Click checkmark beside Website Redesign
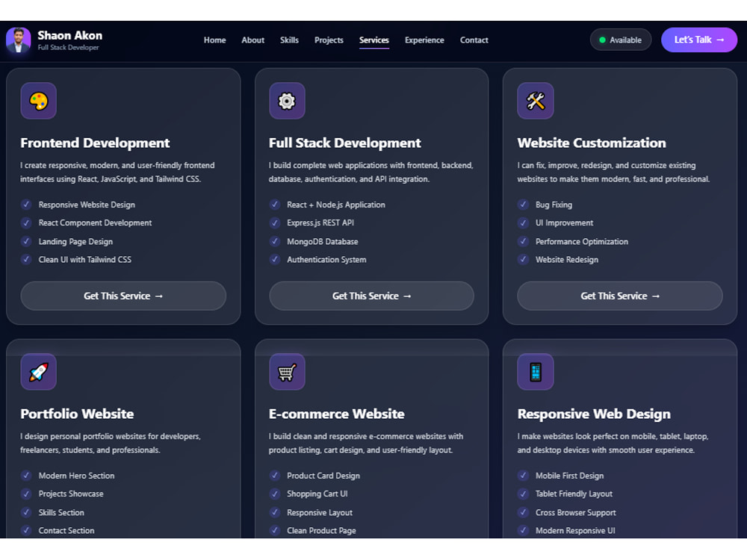The image size is (747, 560). point(523,259)
